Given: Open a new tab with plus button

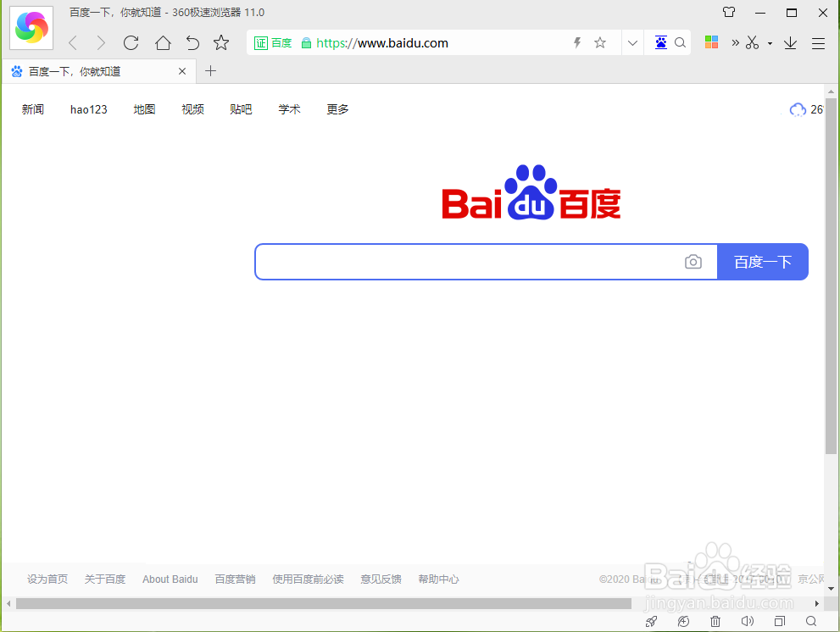Looking at the screenshot, I should [x=210, y=70].
